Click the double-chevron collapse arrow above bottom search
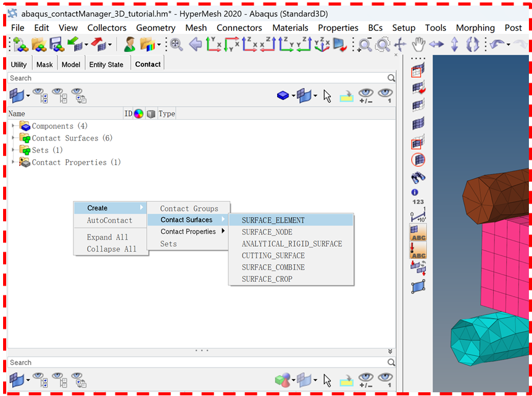 coord(390,352)
